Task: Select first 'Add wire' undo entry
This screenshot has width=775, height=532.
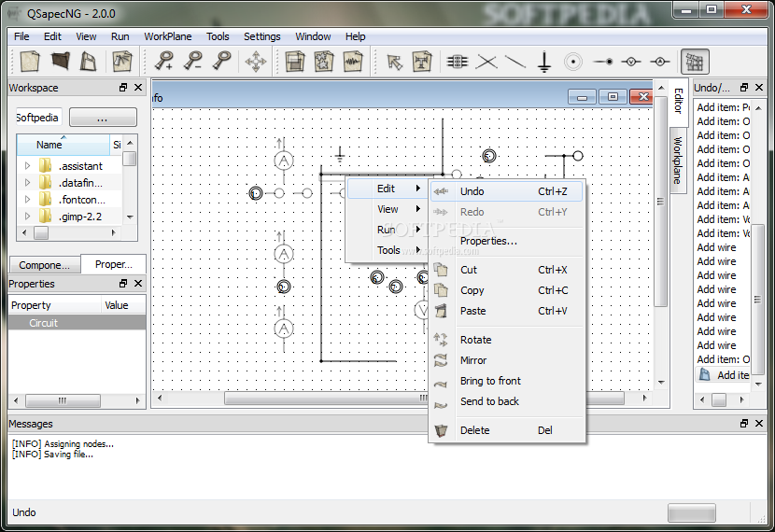Action: click(x=716, y=247)
